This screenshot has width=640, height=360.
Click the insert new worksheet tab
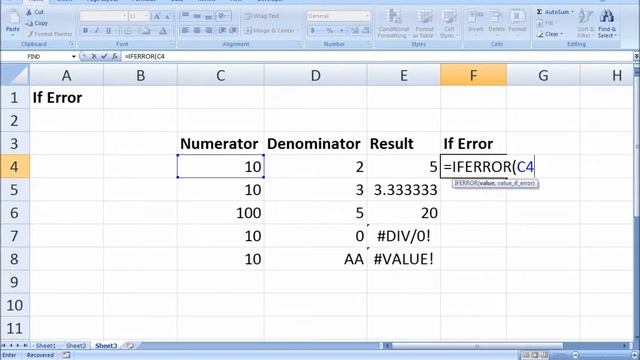click(130, 346)
